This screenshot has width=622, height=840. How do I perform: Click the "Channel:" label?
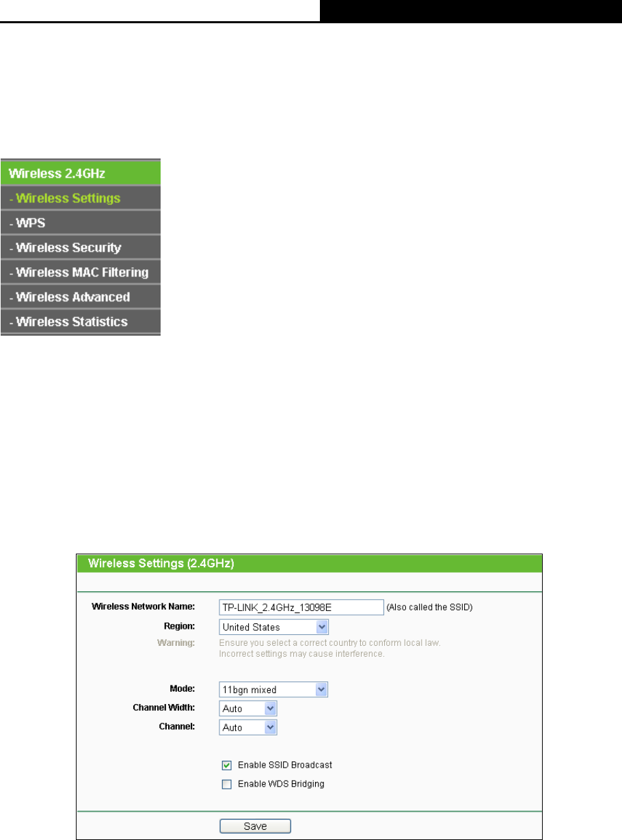coord(177,727)
